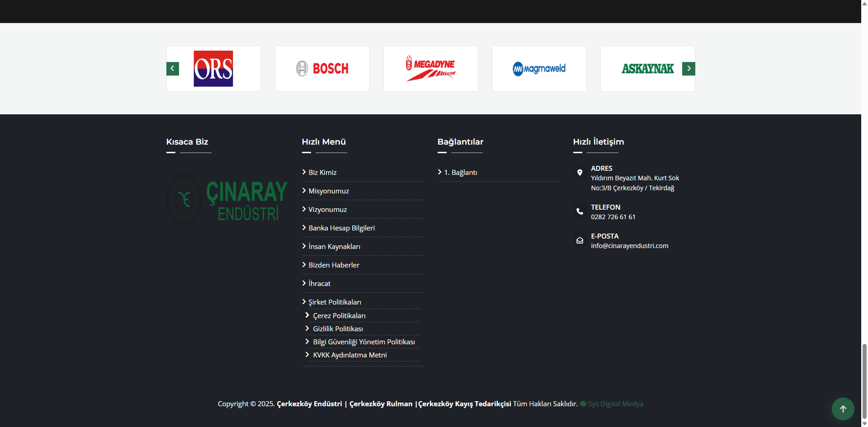Click the next arrow on brand carousel

point(688,69)
